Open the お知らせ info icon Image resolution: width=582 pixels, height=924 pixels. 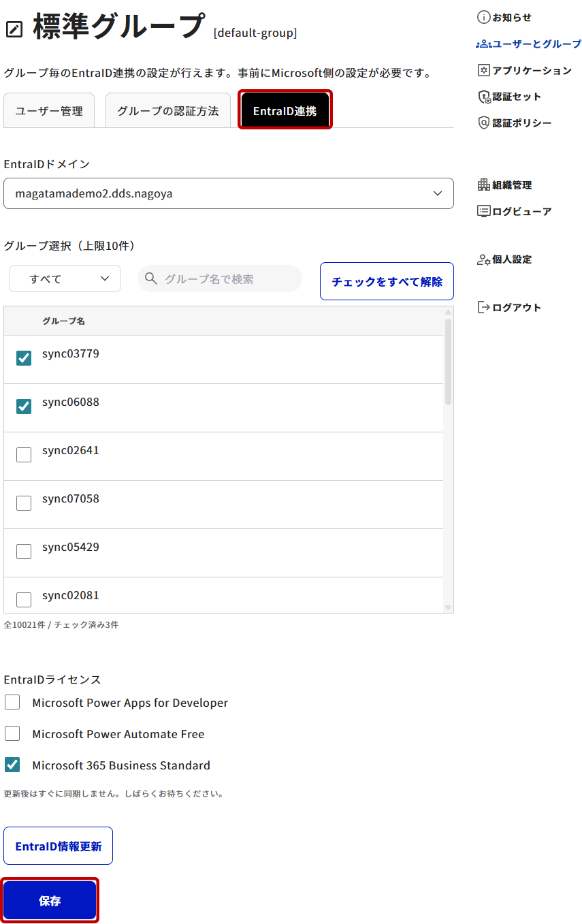tap(484, 17)
